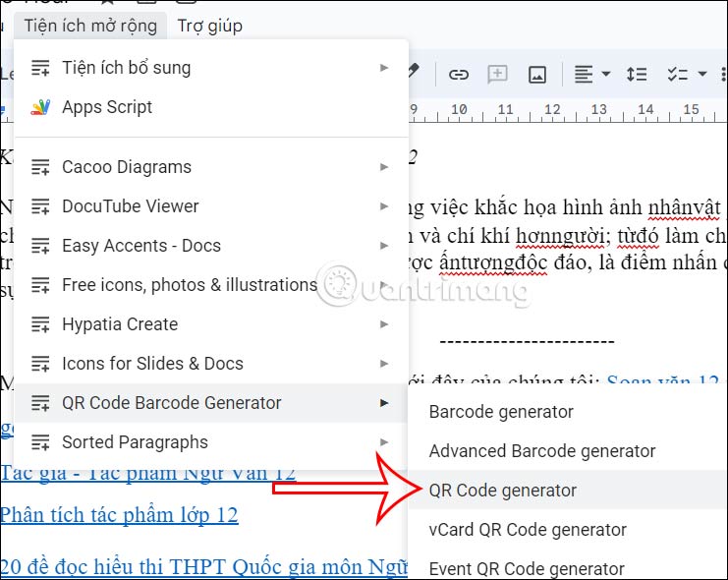Expand Icons for Slides & Docs submenu arrow
This screenshot has width=728, height=580.
(x=384, y=364)
